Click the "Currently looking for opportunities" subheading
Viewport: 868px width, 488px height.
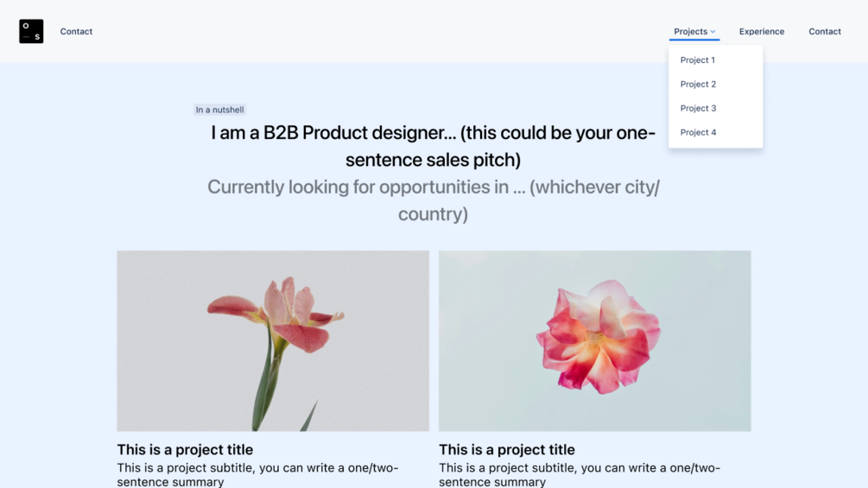(x=433, y=200)
